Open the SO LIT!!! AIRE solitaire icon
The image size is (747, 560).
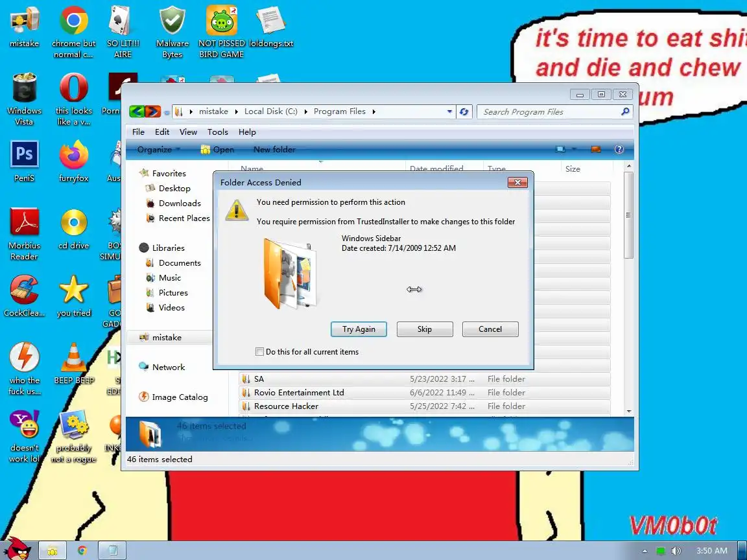pyautogui.click(x=123, y=32)
